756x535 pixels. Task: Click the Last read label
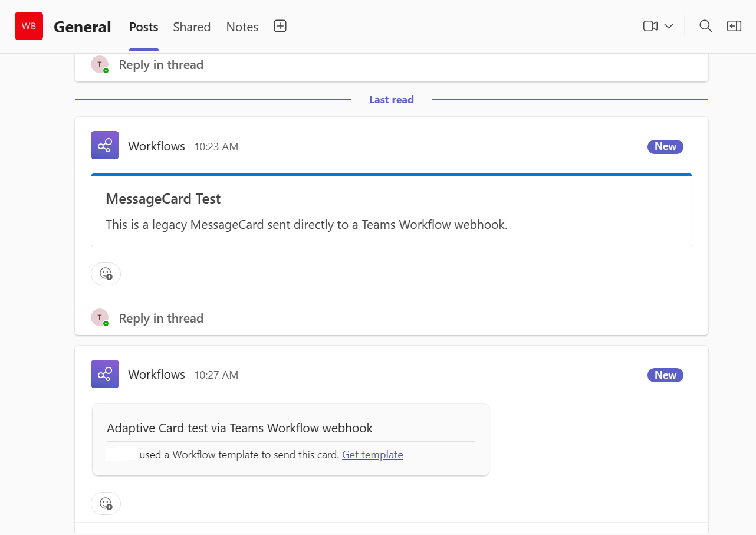(392, 100)
